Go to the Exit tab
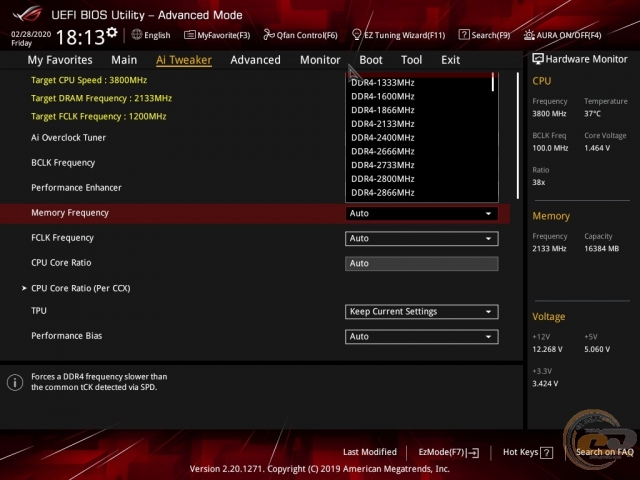 click(450, 60)
